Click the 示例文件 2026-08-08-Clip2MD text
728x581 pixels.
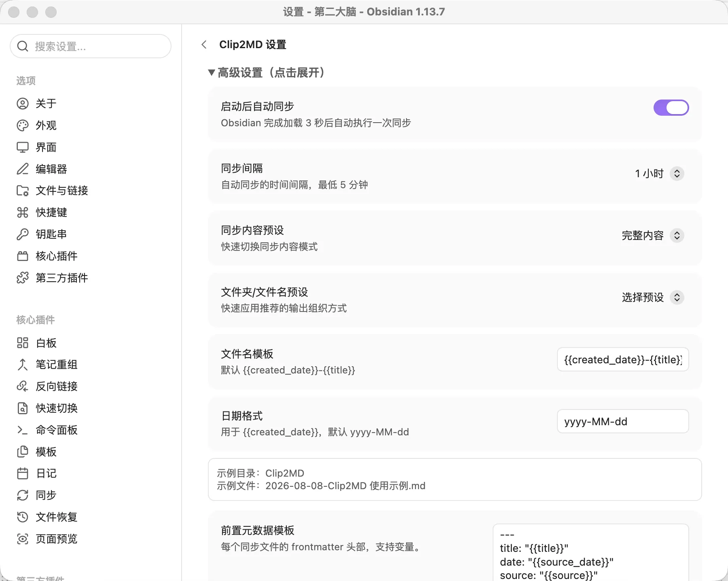coord(321,486)
